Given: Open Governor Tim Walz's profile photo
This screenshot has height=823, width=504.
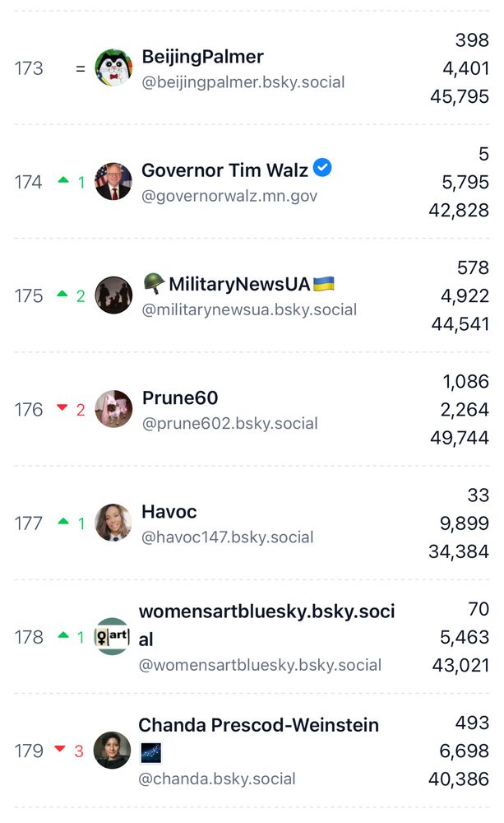Looking at the screenshot, I should (113, 182).
